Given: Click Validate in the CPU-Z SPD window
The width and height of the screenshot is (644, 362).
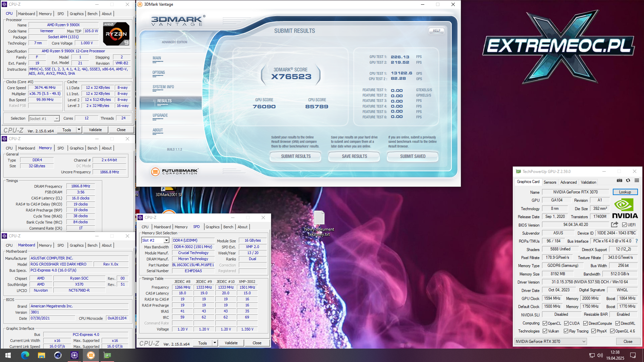Looking at the screenshot, I should (231, 343).
